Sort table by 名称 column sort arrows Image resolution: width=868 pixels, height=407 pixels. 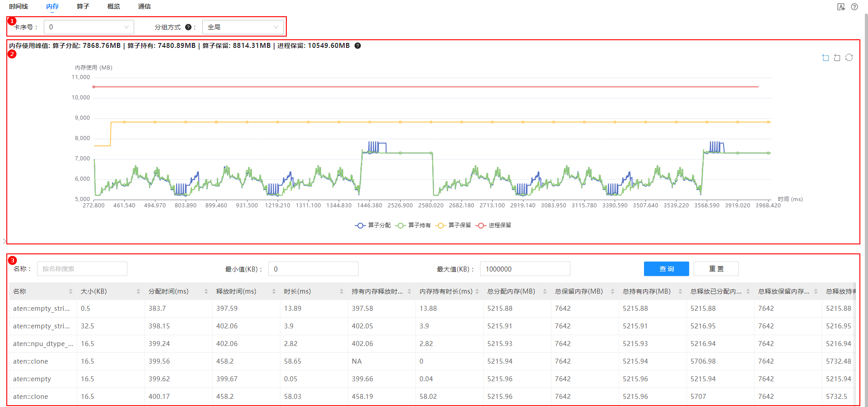point(70,291)
